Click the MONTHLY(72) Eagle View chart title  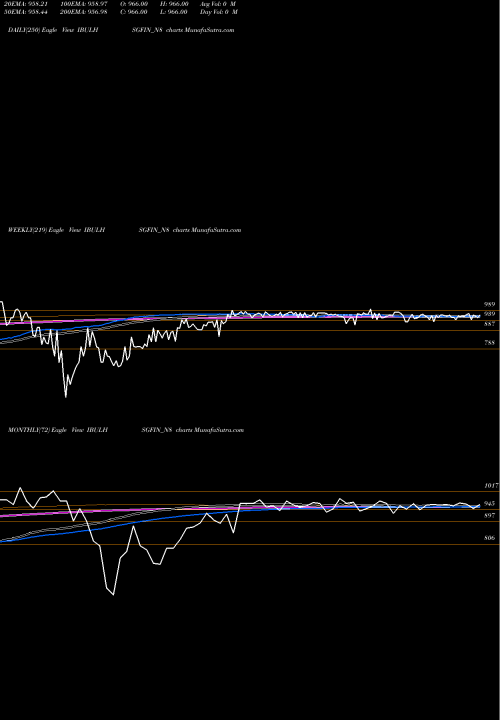[x=126, y=430]
